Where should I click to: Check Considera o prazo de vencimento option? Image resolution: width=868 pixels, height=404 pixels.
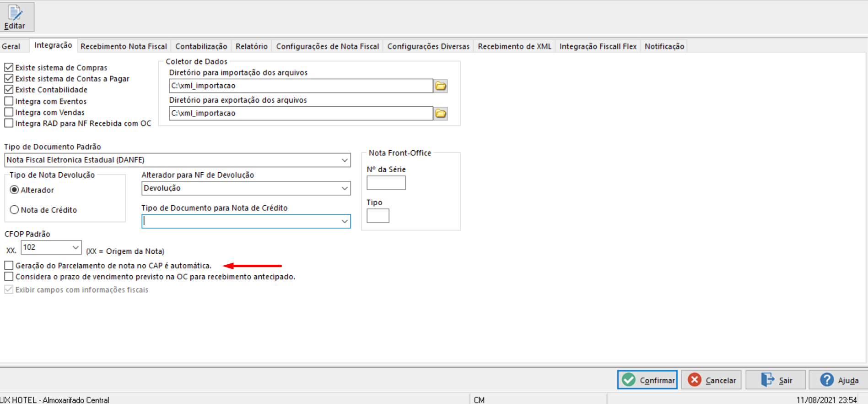tap(9, 276)
